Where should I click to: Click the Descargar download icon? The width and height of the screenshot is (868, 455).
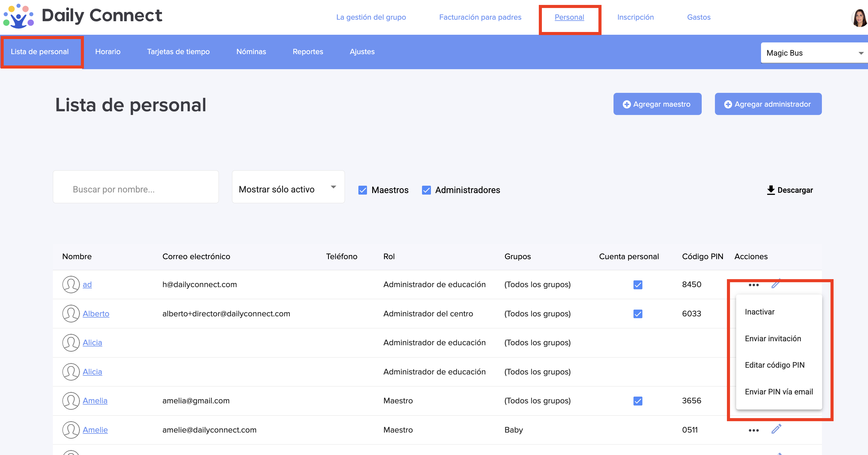pos(771,190)
